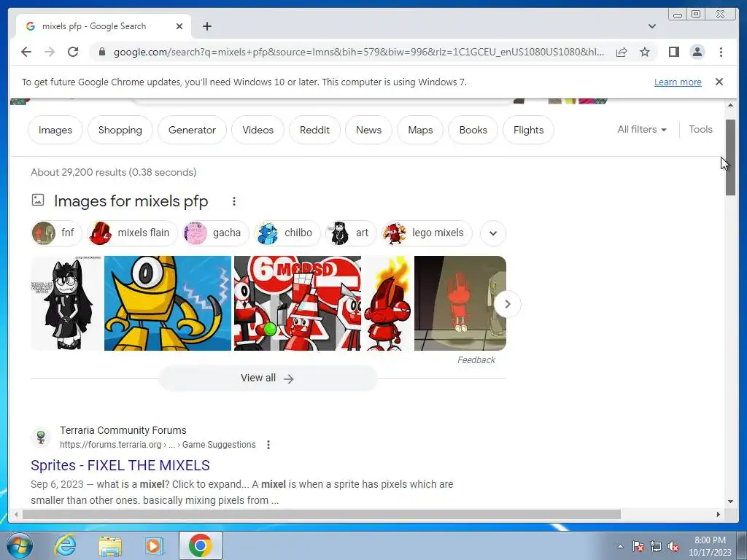Open Sprites - FIXEL THE MIXELS result
Image resolution: width=747 pixels, height=560 pixels.
(120, 465)
